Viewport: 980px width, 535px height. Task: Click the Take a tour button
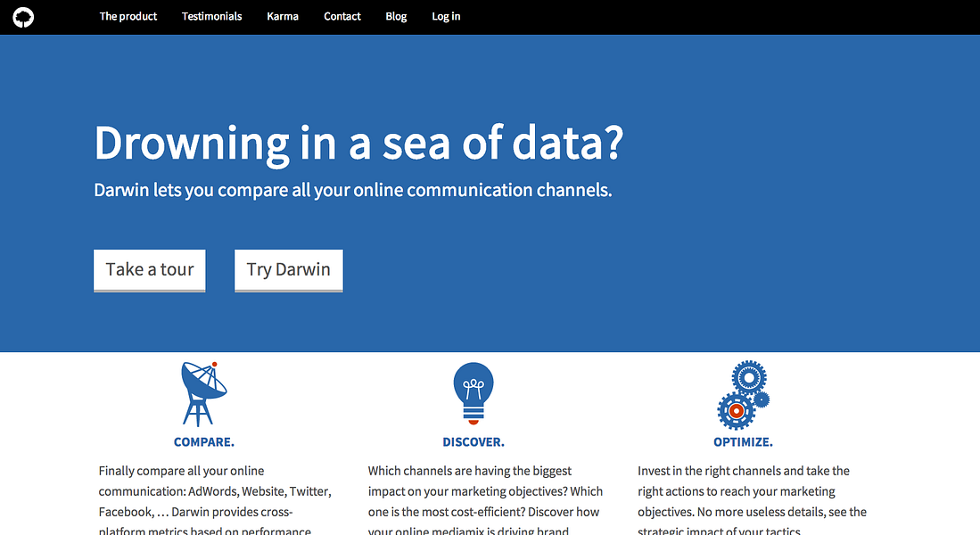(150, 271)
